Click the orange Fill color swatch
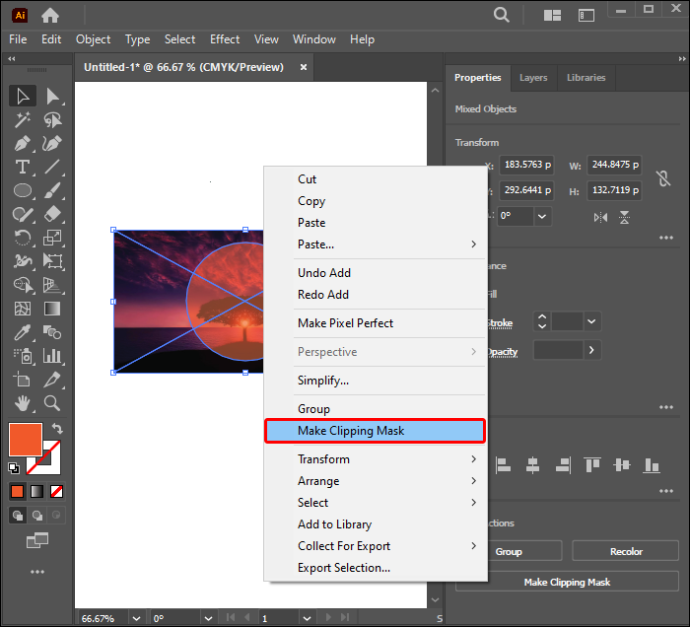 pos(26,440)
